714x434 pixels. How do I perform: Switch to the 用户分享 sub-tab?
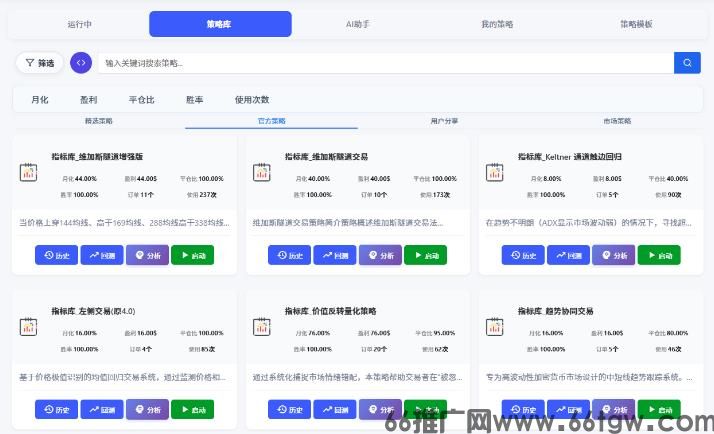pyautogui.click(x=444, y=121)
